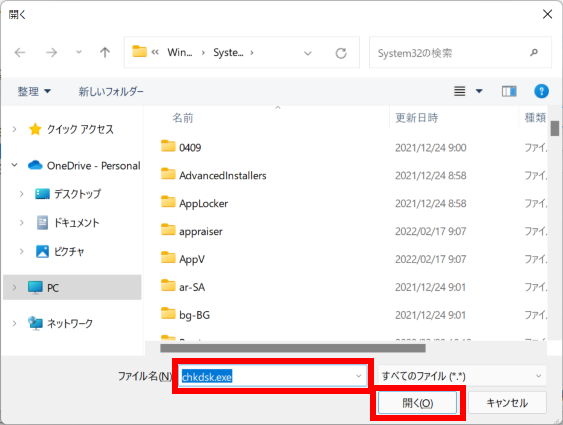Viewport: 563px width, 425px height.
Task: Click the file name field with chkdsk.exe
Action: [x=273, y=376]
